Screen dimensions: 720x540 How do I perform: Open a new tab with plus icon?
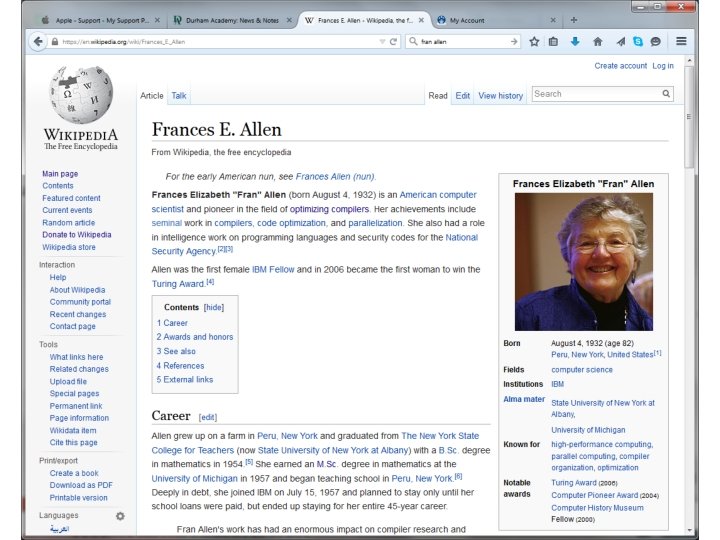point(574,20)
